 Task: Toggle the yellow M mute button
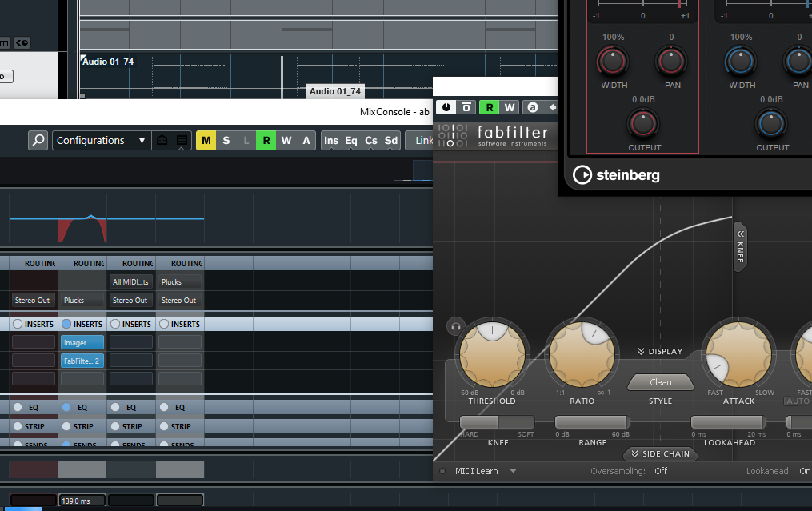(206, 140)
